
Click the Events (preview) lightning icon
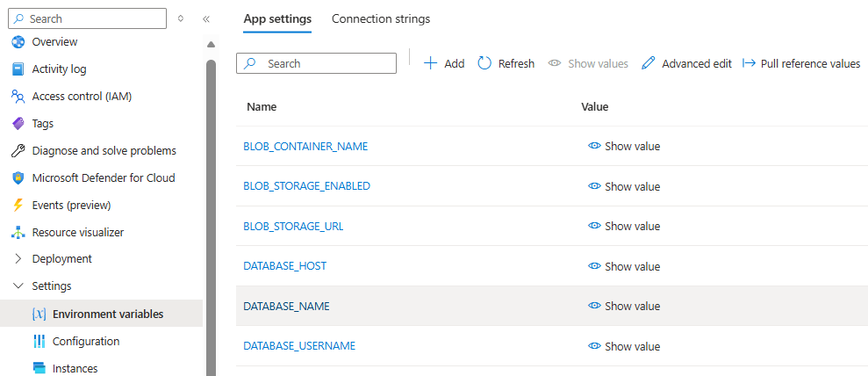point(18,206)
